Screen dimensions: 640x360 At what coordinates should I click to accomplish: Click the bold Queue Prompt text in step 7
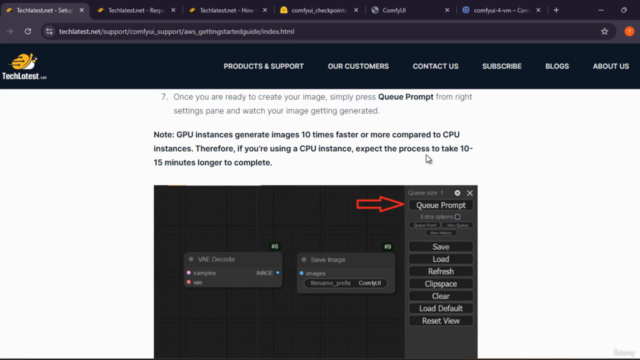(x=405, y=97)
